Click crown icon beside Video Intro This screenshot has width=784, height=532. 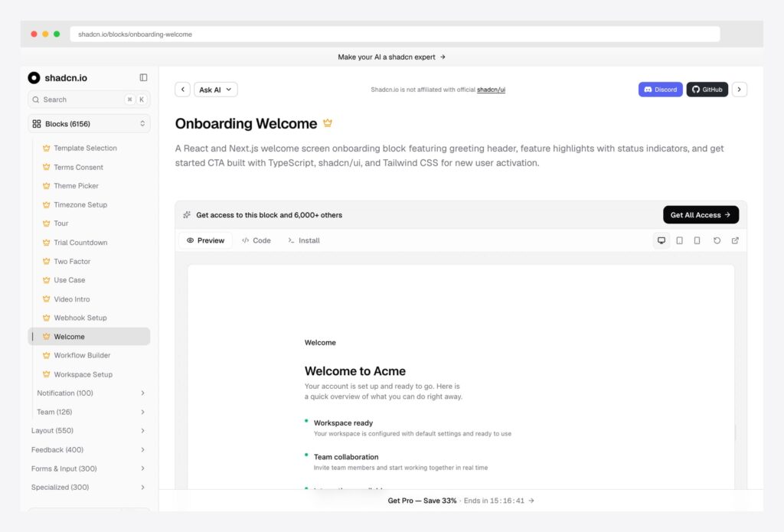[47, 299]
